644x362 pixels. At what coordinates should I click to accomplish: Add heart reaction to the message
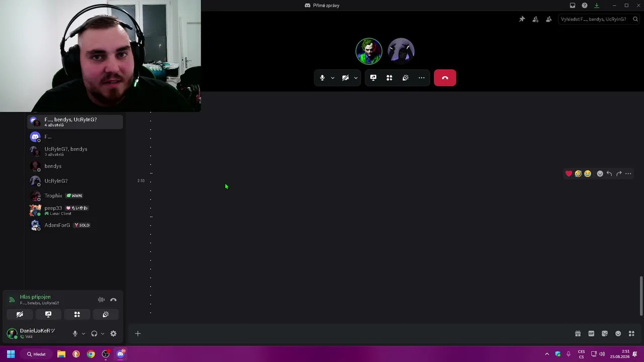(569, 173)
